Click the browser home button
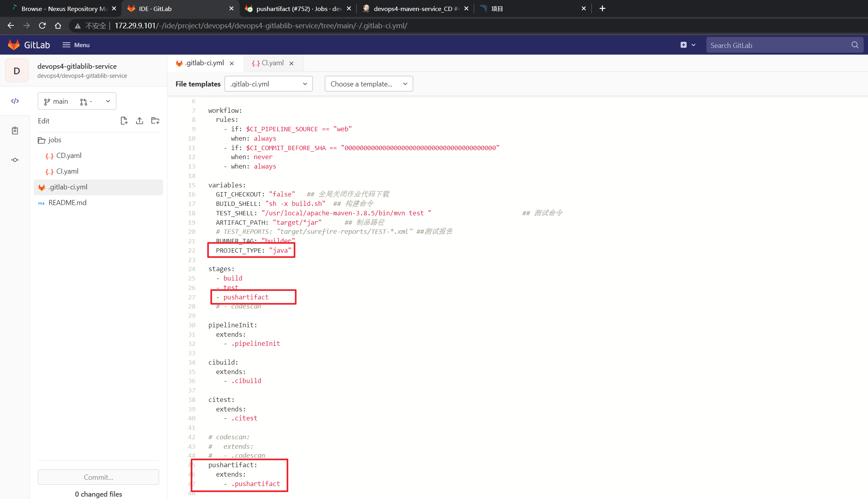Viewport: 868px width, 499px height. coord(58,26)
